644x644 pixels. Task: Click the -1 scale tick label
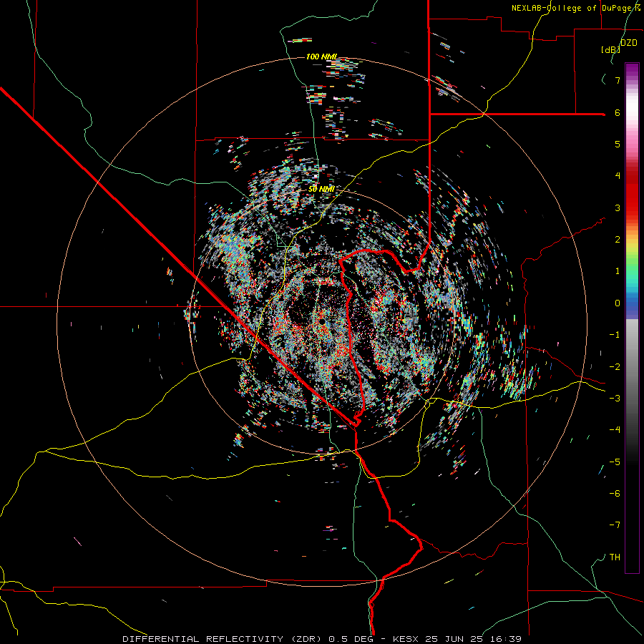point(615,335)
